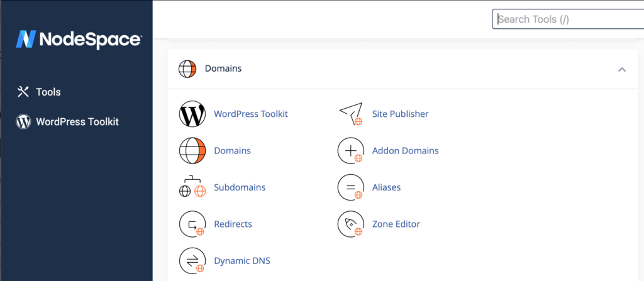Open the Domains link
Image resolution: width=644 pixels, height=281 pixels.
coord(233,151)
